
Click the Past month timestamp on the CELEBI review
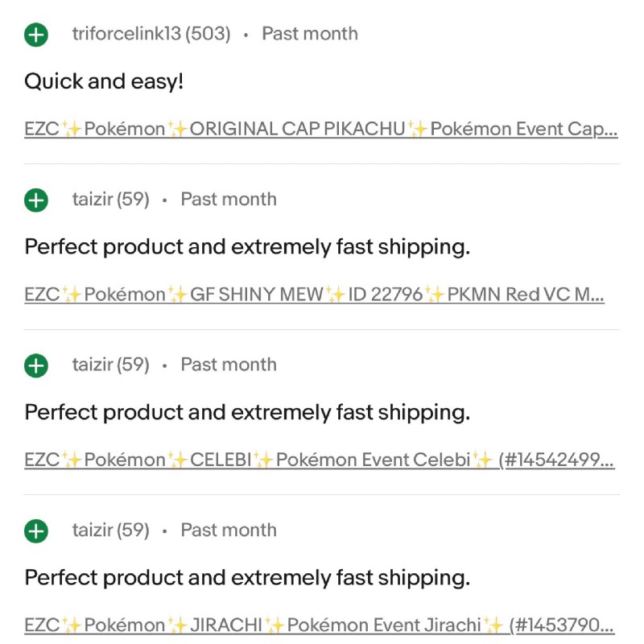point(228,365)
